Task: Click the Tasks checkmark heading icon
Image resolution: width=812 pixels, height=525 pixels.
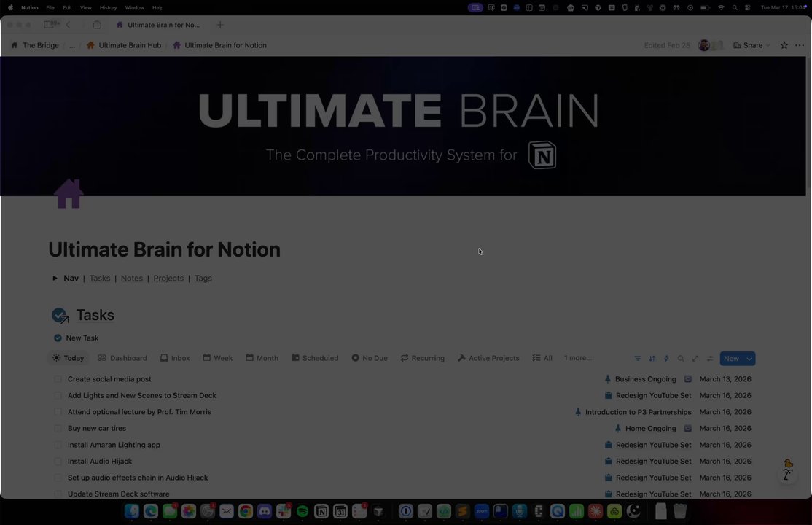Action: click(60, 315)
